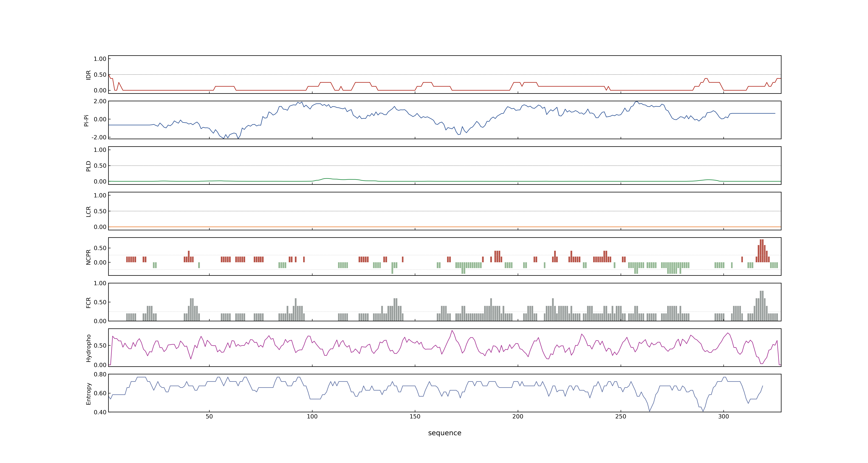Image resolution: width=868 pixels, height=463 pixels.
Task: Click the highest Hydropho peak near residue 168
Action: pyautogui.click(x=452, y=331)
